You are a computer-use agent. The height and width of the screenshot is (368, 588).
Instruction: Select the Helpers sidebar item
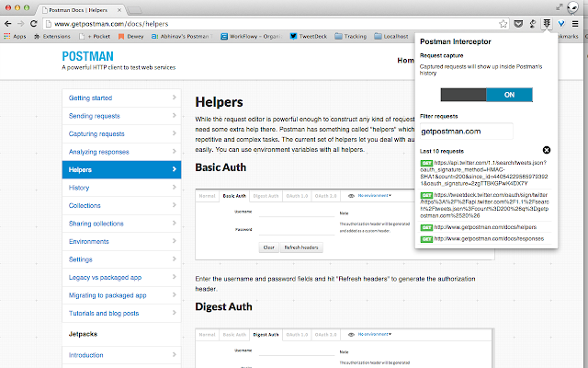coord(121,169)
